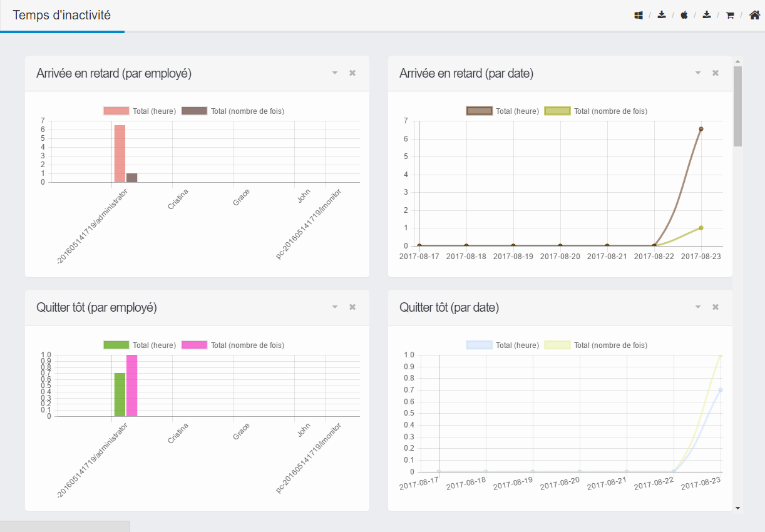Open the shopping cart icon
The height and width of the screenshot is (532, 765).
(729, 15)
